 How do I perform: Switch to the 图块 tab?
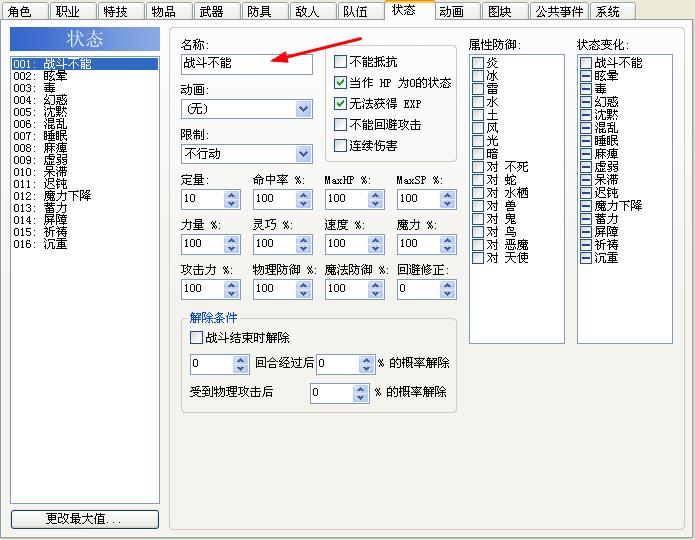(505, 11)
